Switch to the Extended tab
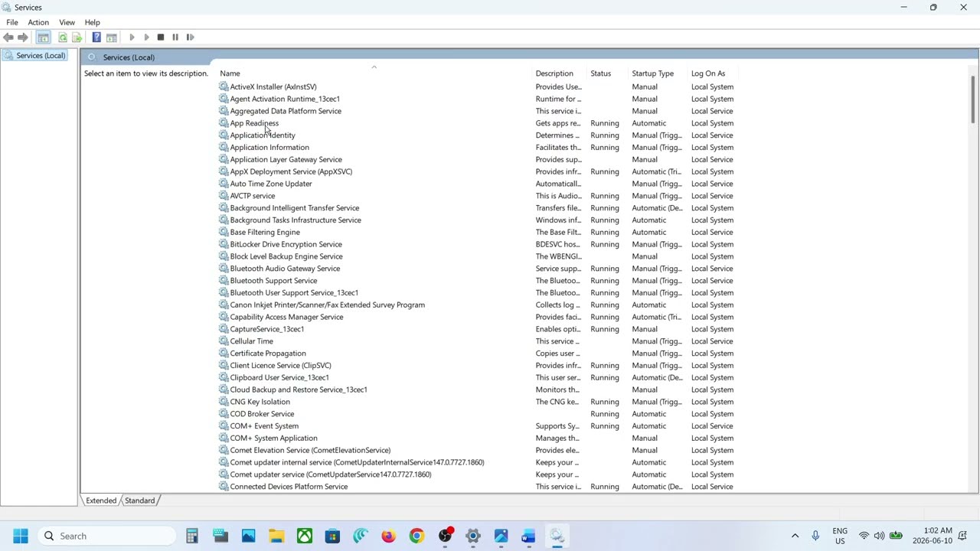Image resolution: width=980 pixels, height=551 pixels. tap(101, 500)
